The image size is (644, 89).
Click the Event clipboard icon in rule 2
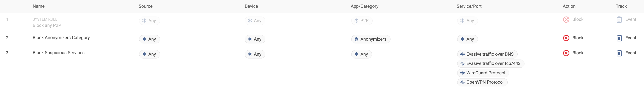click(619, 38)
